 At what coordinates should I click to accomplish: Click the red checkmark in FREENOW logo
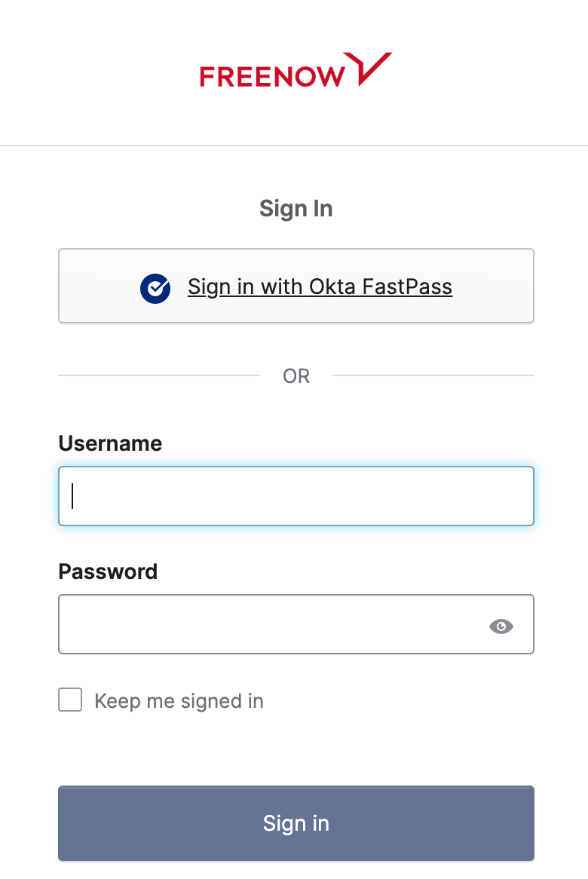368,69
